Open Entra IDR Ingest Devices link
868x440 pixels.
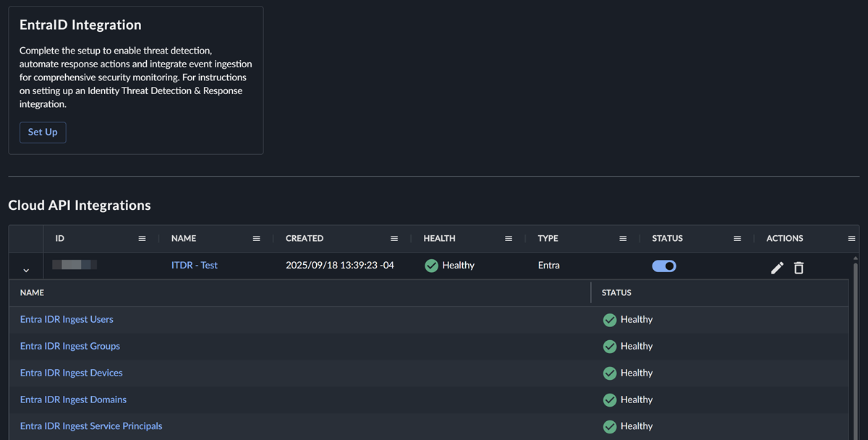click(x=71, y=373)
